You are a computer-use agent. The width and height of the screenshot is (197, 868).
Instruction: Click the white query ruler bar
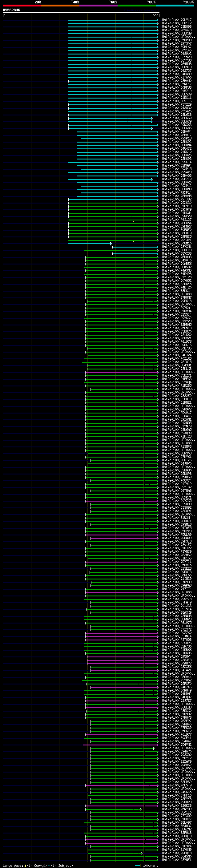(x=81, y=12)
